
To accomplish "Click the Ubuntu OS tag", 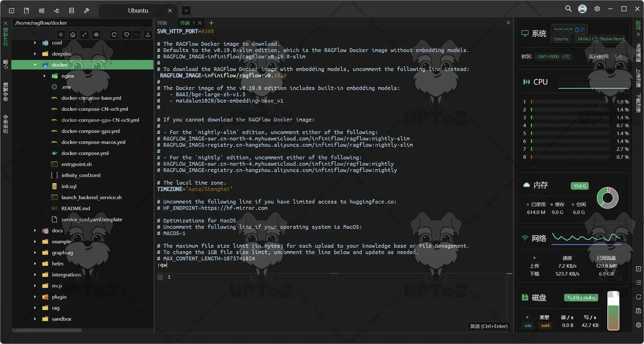I will coord(561,39).
